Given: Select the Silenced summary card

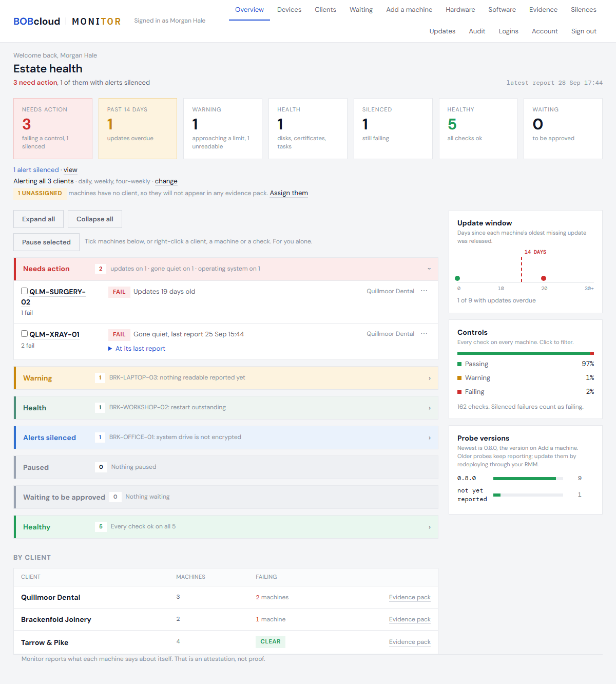Looking at the screenshot, I should (x=393, y=128).
